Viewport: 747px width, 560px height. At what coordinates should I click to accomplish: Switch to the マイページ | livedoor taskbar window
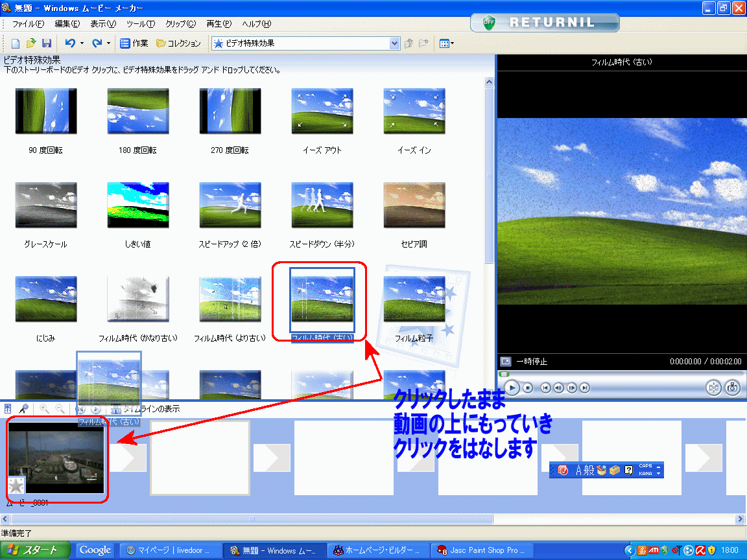(171, 550)
